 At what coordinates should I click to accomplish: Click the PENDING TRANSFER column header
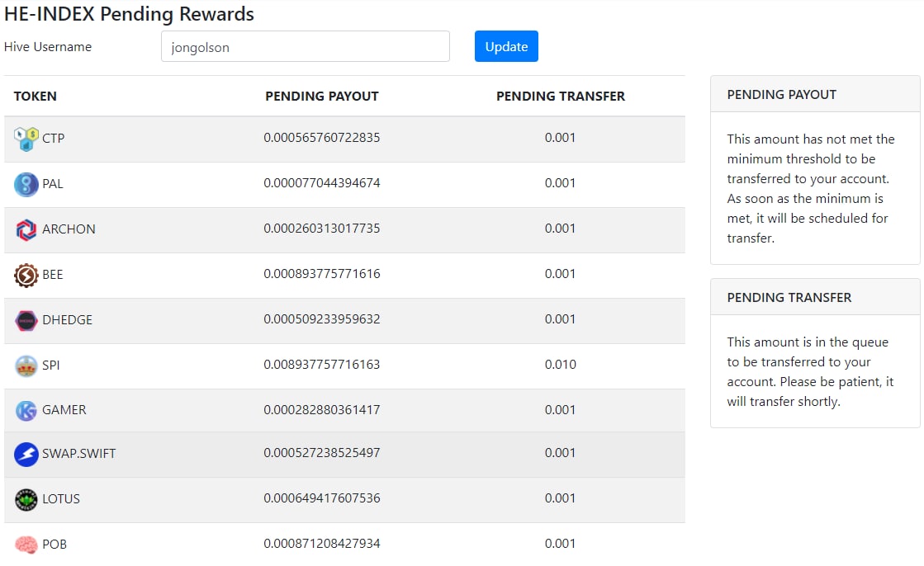pyautogui.click(x=561, y=97)
